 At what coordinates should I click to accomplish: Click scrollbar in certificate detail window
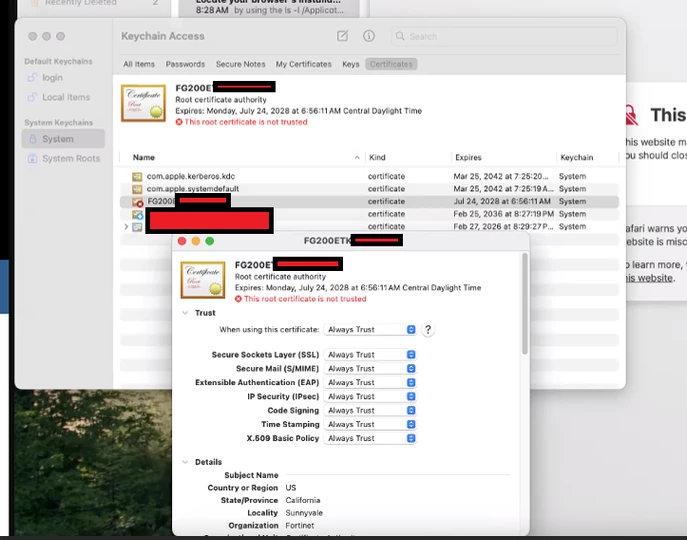coord(525,304)
